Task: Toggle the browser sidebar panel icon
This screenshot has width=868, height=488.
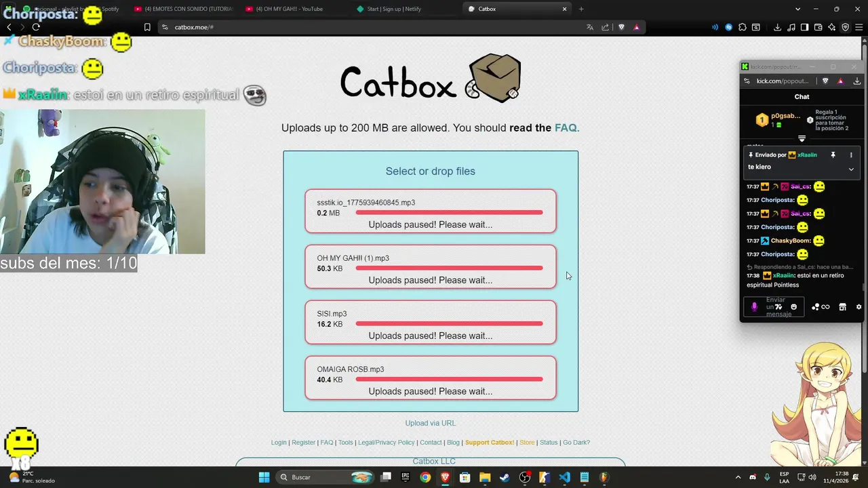Action: tap(804, 27)
